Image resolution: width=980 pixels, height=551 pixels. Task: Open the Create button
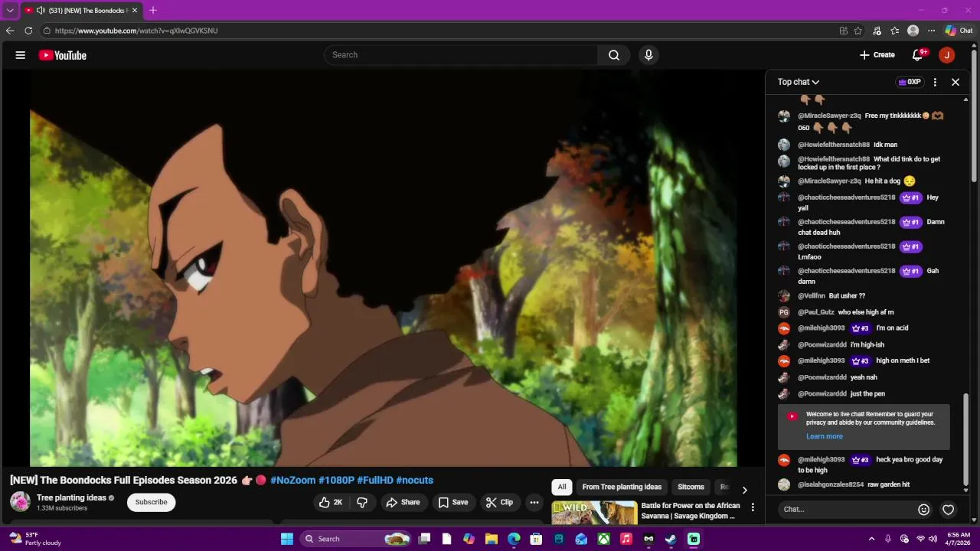877,55
